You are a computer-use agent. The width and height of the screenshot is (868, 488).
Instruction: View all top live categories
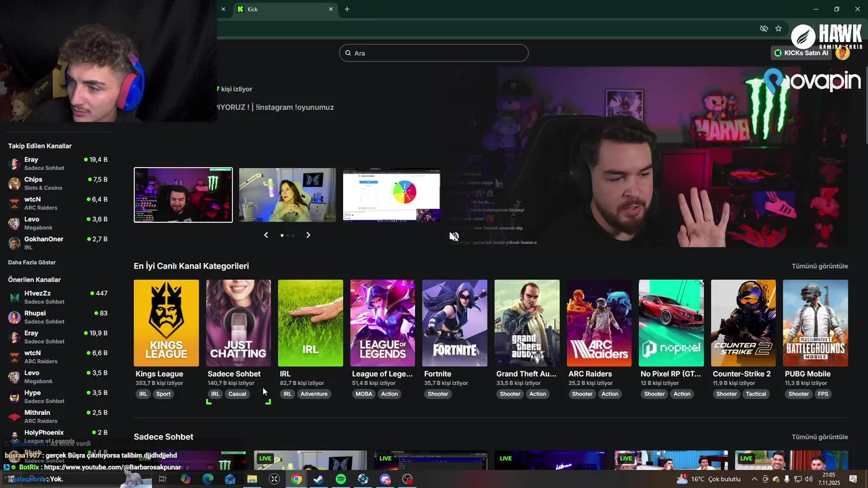pos(820,266)
